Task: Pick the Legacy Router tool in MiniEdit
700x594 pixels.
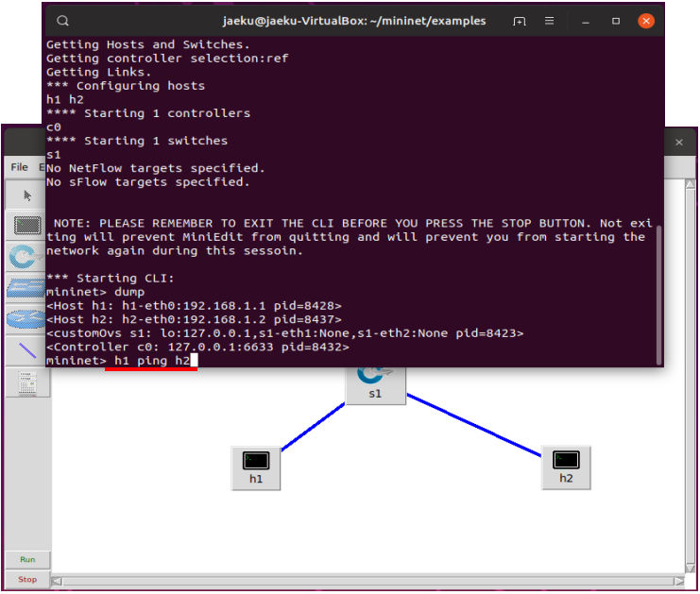Action: click(26, 319)
